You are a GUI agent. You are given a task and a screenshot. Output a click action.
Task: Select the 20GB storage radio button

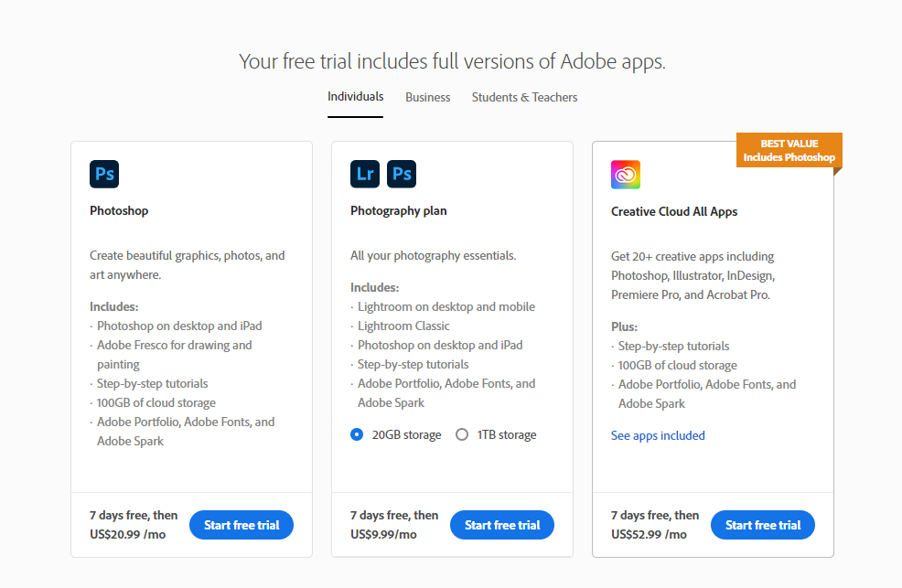[357, 434]
